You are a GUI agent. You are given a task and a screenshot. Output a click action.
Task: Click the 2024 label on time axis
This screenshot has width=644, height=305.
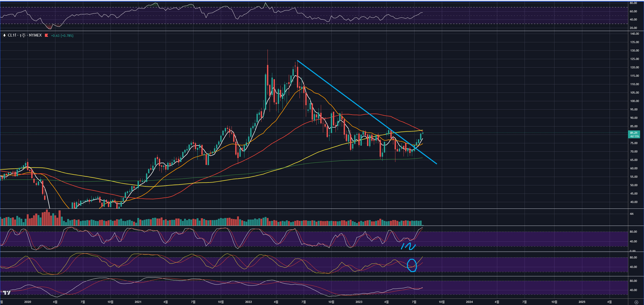[469, 302]
